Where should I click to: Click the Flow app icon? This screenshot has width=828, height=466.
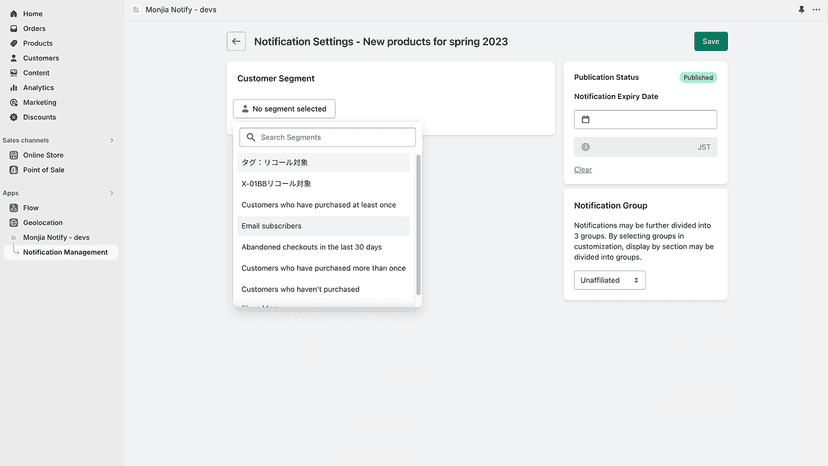pyautogui.click(x=14, y=208)
